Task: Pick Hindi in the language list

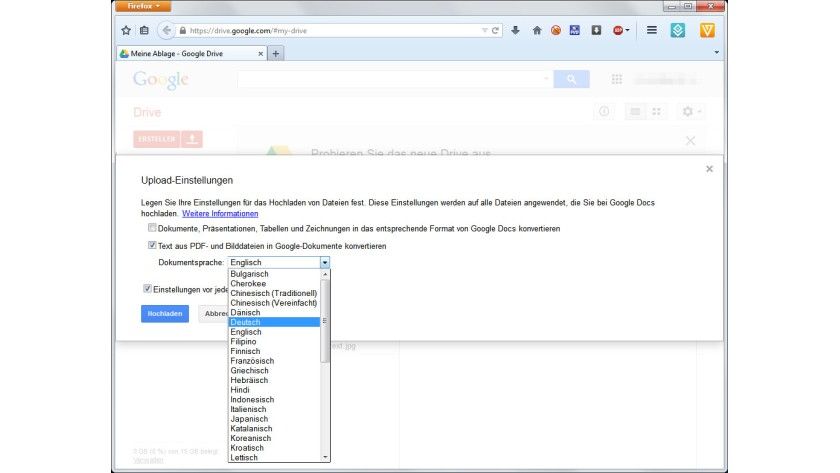Action: (x=275, y=389)
